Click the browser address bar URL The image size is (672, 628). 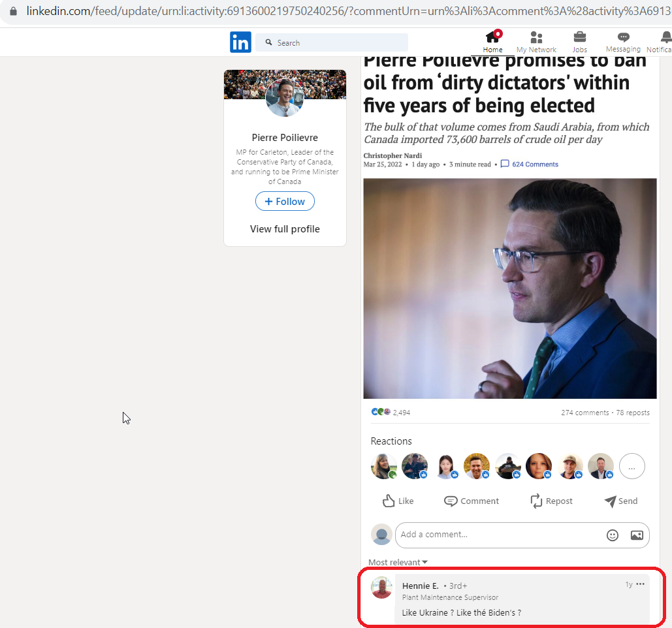tap(348, 11)
